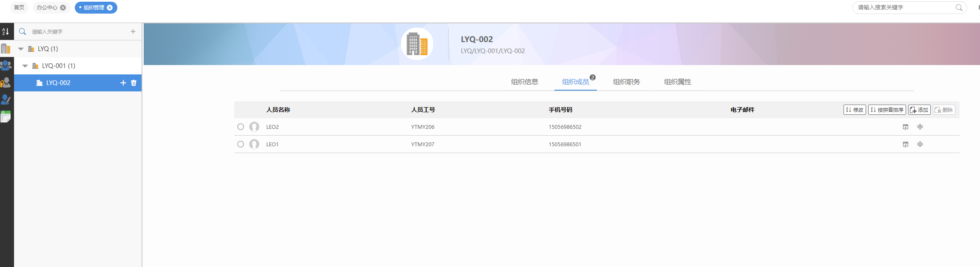Select the radio button for LEO2

241,127
